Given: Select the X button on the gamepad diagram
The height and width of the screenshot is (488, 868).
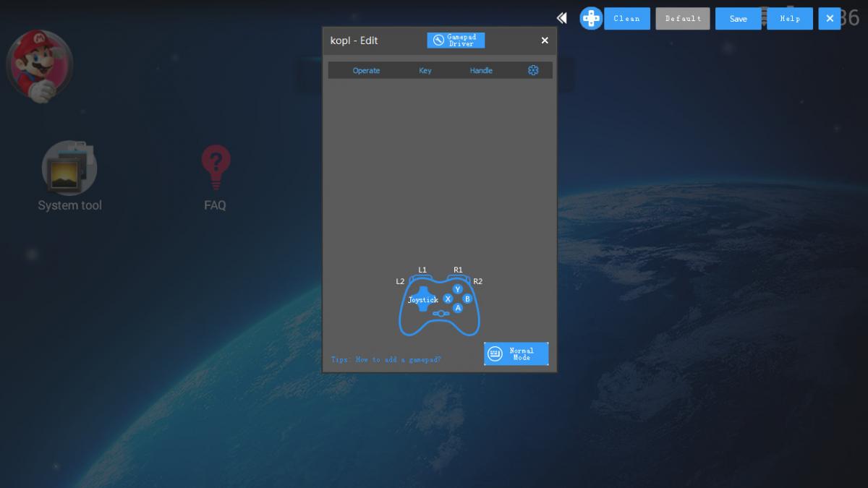Looking at the screenshot, I should tap(448, 298).
